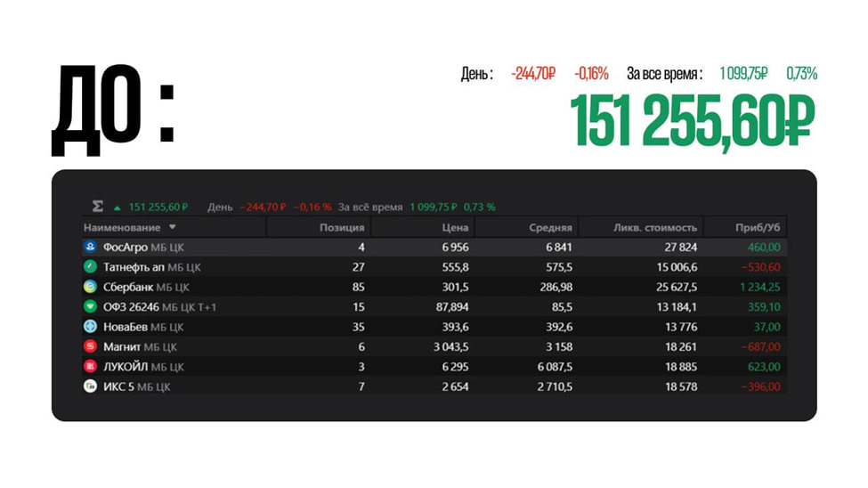Click ЛУКОЙЛ liquidation value 18 885
Viewport: 868px width, 488px height.
[x=681, y=367]
